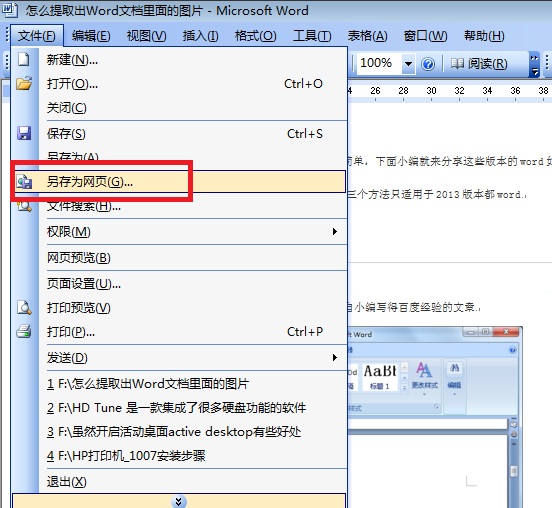Open the Help menu 帮助(H)
This screenshot has height=508, width=552.
[484, 36]
